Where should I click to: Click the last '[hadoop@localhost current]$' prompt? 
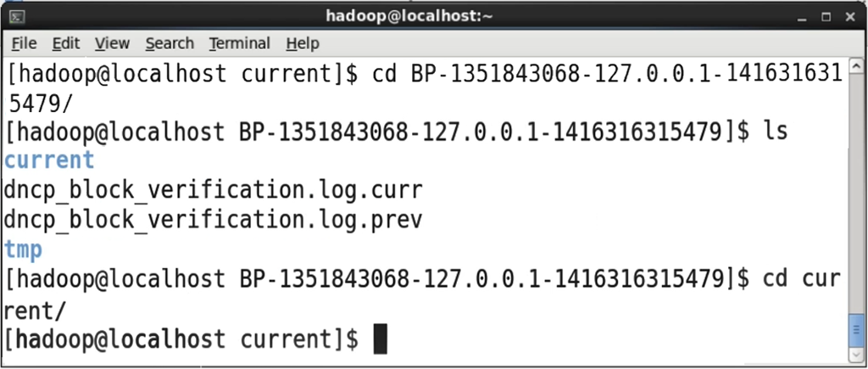coord(181,339)
